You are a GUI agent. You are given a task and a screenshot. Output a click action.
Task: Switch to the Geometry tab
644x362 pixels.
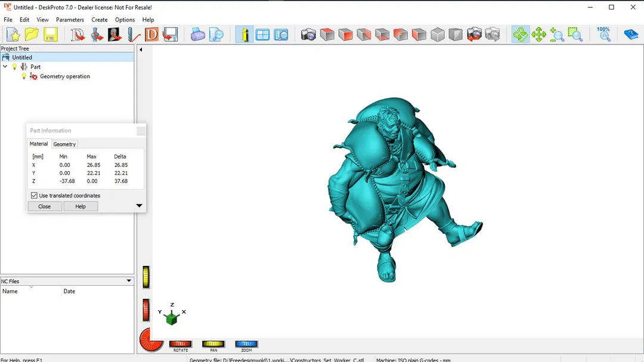pos(64,144)
